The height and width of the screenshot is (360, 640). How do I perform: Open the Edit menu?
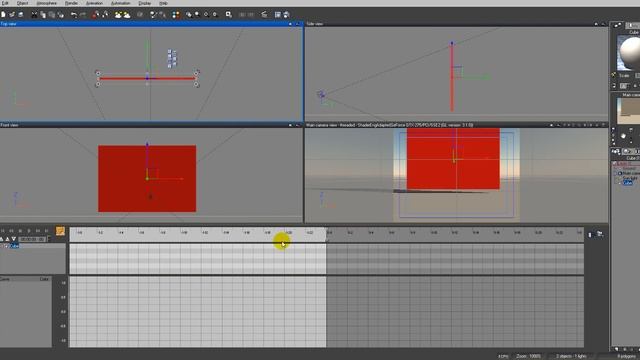tap(5, 3)
